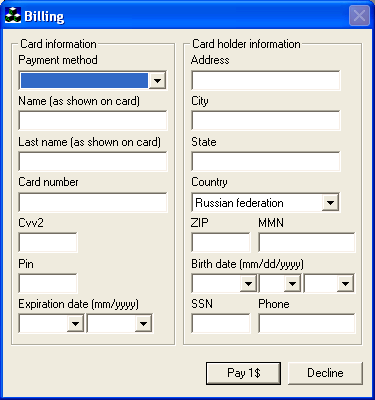Open the Birth date month dropdown
Viewport: 375px width, 400px height.
point(224,283)
